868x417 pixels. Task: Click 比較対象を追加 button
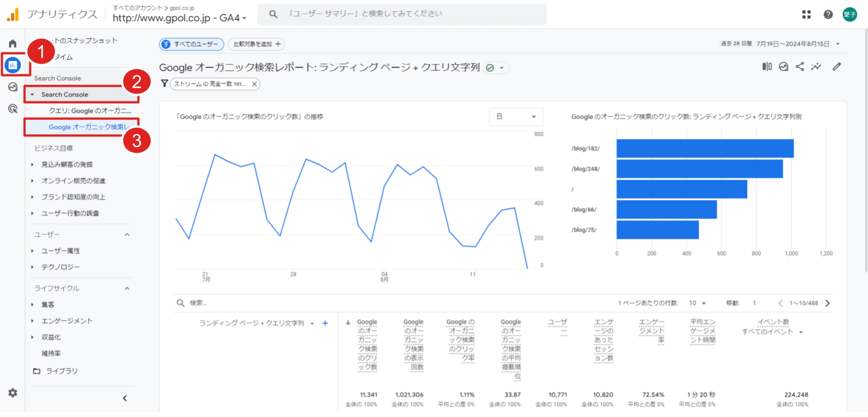pyautogui.click(x=256, y=44)
